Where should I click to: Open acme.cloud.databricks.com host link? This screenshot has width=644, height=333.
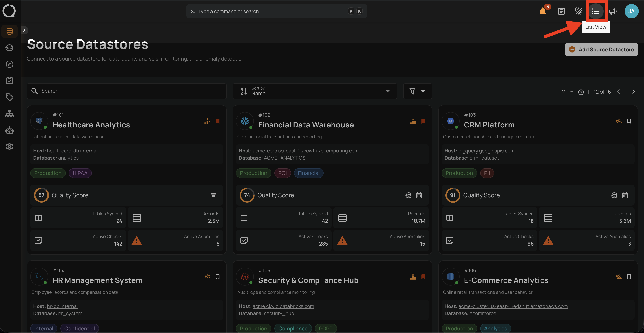click(283, 306)
